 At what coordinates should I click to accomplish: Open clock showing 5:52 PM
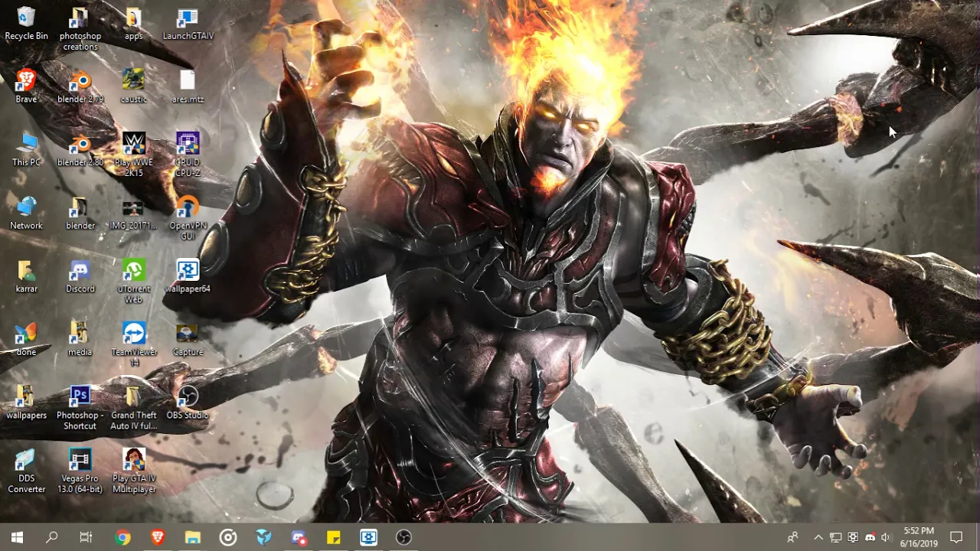coord(919,537)
